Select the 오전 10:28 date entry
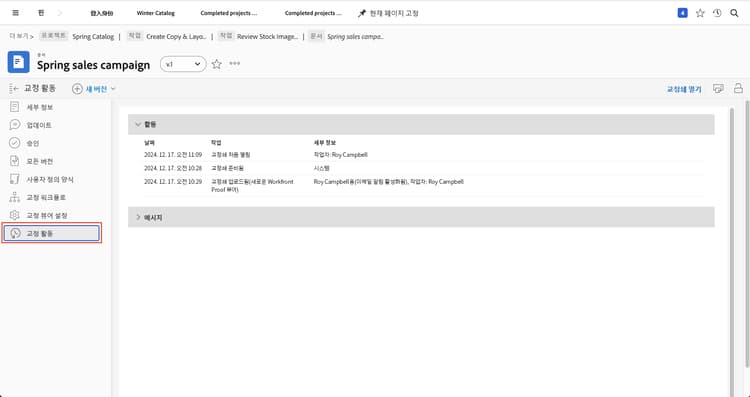750x397 pixels. 173,168
